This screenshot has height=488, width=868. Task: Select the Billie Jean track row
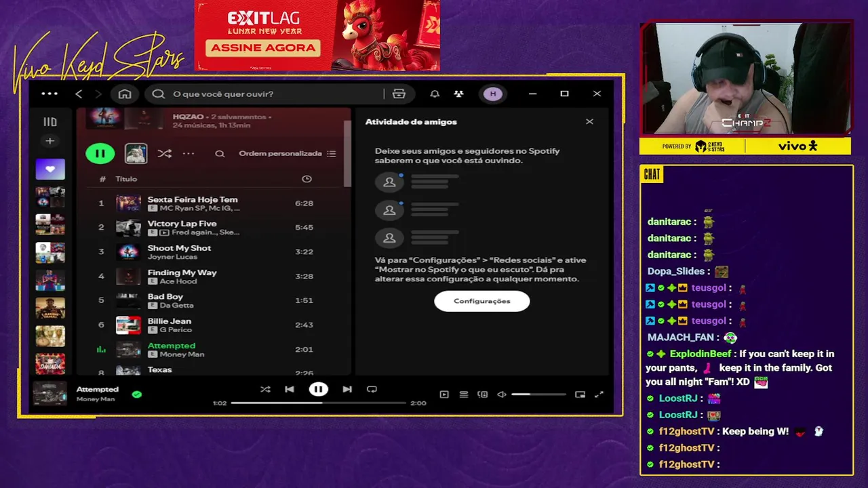click(214, 325)
